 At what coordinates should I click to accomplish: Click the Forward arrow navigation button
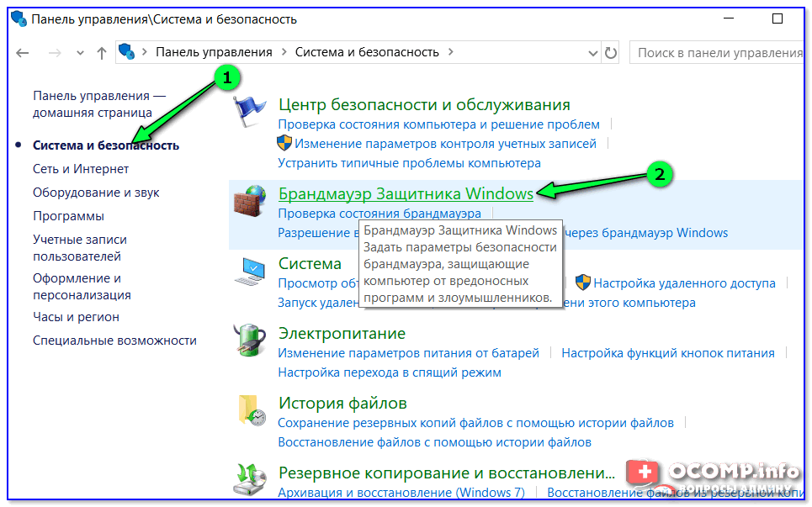click(x=55, y=53)
